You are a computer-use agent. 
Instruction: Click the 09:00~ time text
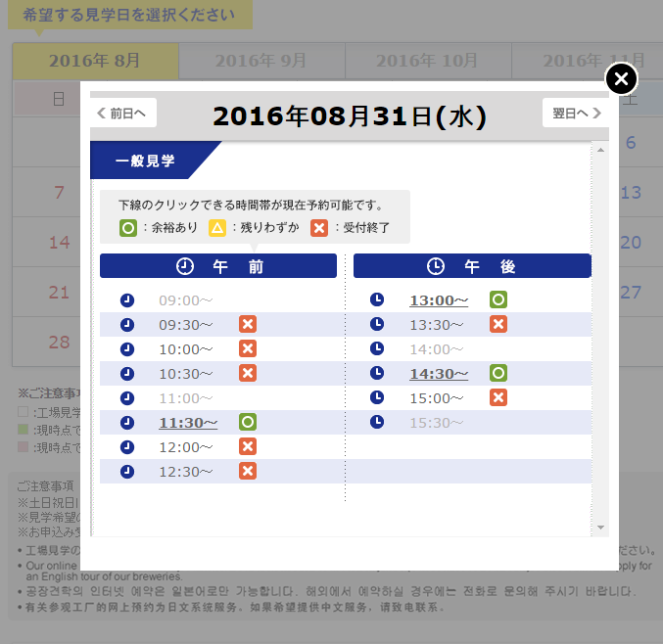[186, 300]
